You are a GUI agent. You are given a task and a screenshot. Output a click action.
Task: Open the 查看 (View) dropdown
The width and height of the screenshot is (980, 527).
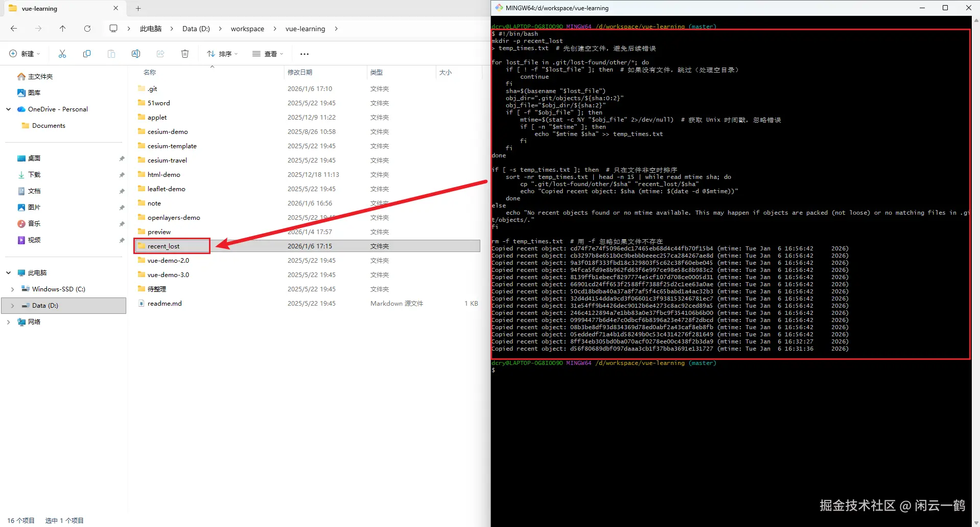click(x=268, y=54)
